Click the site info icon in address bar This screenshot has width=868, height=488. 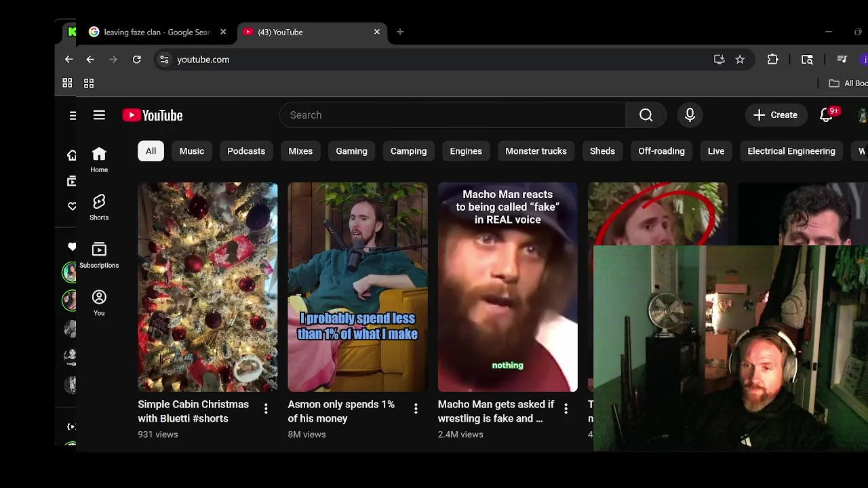click(164, 60)
